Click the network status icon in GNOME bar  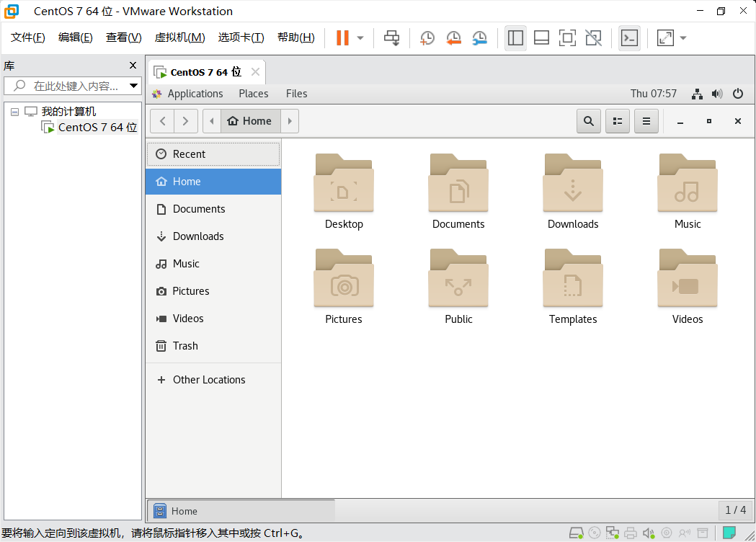pos(697,94)
